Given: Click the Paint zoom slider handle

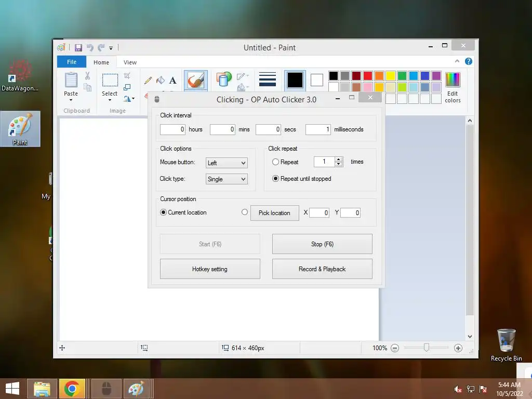Looking at the screenshot, I should pos(427,348).
